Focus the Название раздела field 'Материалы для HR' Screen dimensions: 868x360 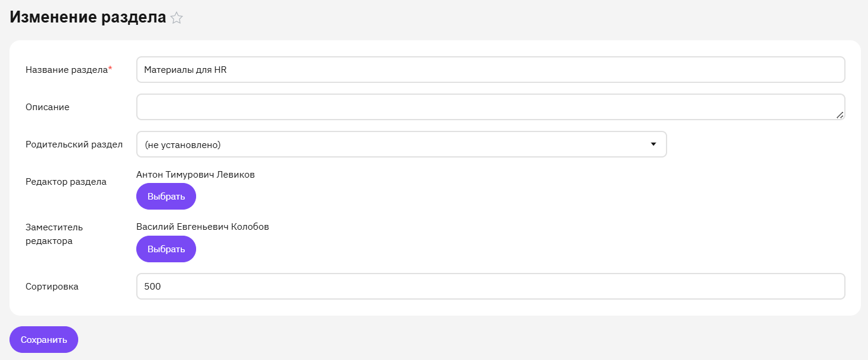(491, 70)
